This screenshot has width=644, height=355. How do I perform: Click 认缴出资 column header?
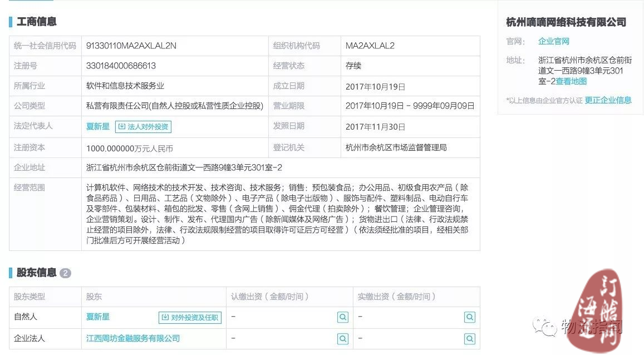coord(269,297)
